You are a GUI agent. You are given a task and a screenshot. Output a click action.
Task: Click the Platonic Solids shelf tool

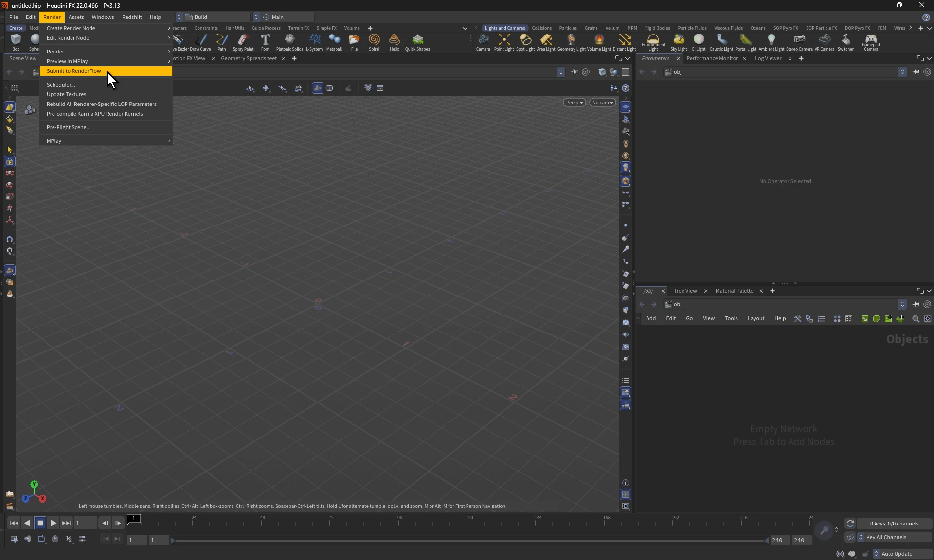pyautogui.click(x=289, y=42)
